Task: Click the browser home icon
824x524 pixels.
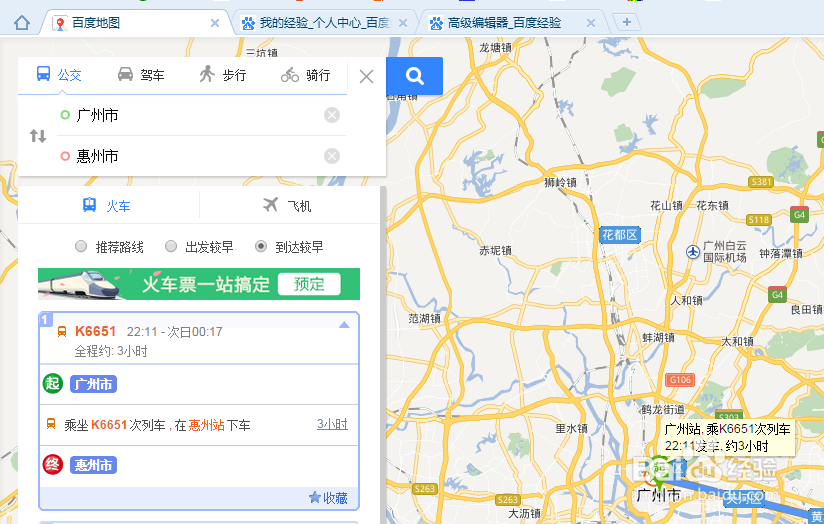Action: pos(22,23)
